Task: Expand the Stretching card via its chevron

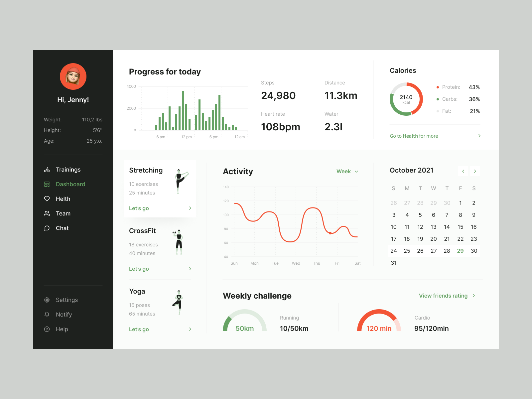Action: click(190, 208)
